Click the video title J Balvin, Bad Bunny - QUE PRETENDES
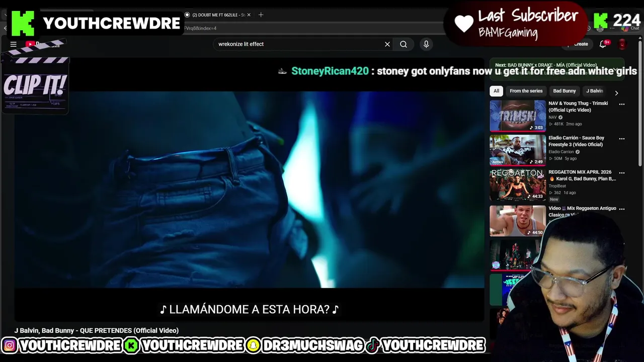Image resolution: width=644 pixels, height=362 pixels. pos(97,330)
